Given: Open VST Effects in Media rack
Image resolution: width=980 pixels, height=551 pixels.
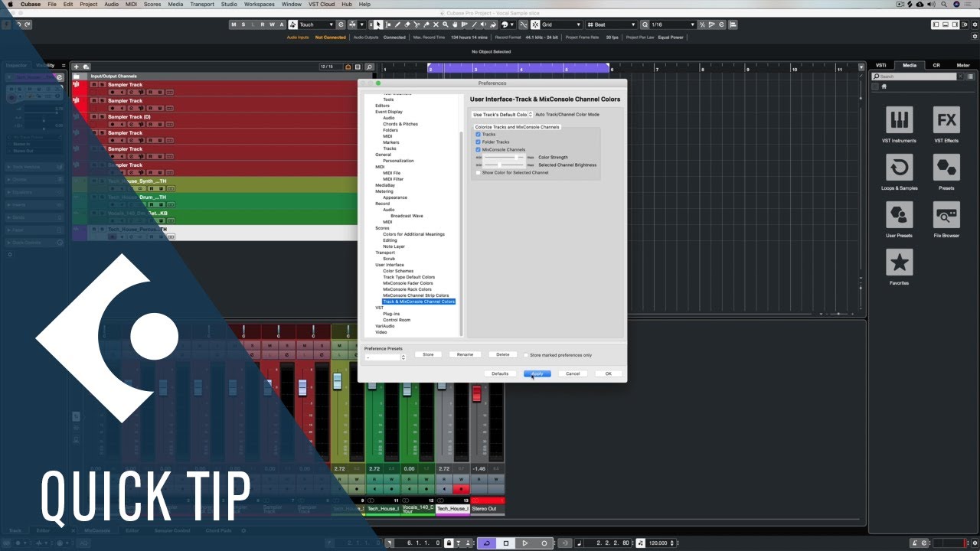Looking at the screenshot, I should (x=946, y=120).
